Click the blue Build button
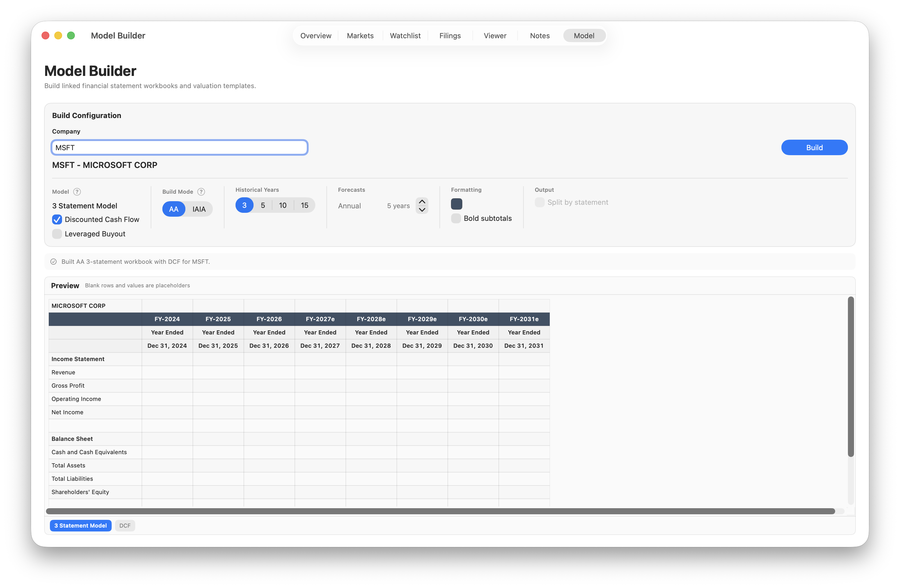The height and width of the screenshot is (588, 900). pos(814,147)
